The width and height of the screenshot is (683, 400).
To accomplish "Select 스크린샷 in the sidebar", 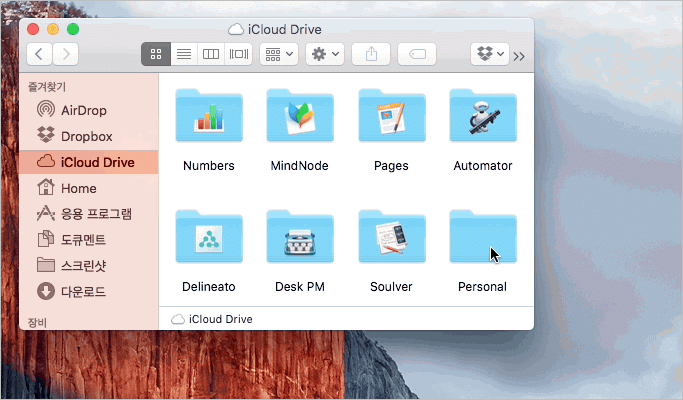I will (89, 265).
